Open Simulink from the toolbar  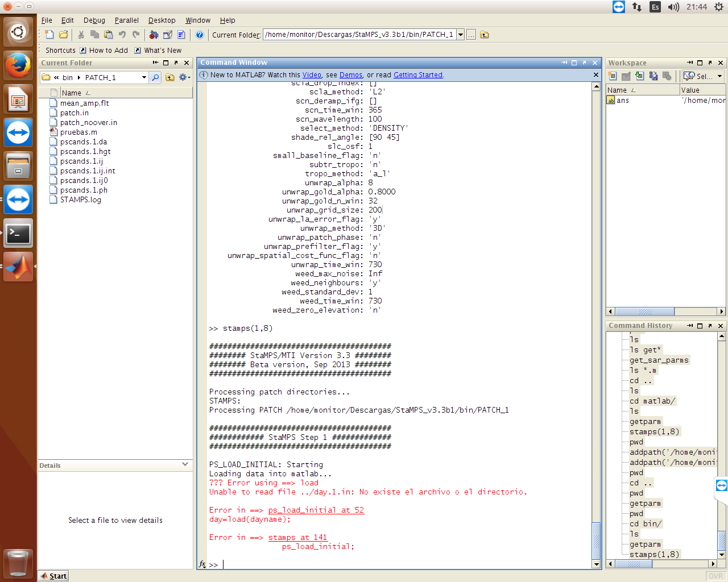154,35
